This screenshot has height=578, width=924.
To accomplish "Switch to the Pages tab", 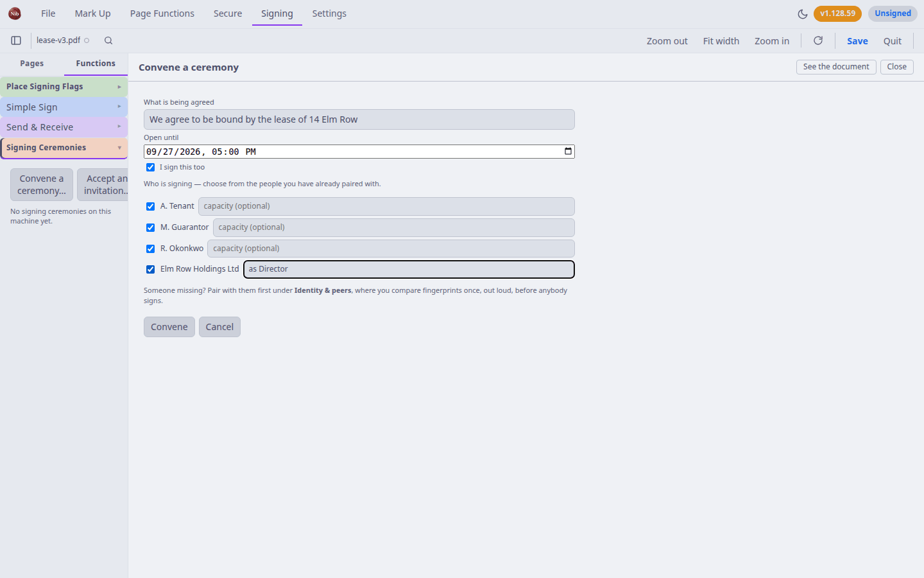I will [x=32, y=64].
